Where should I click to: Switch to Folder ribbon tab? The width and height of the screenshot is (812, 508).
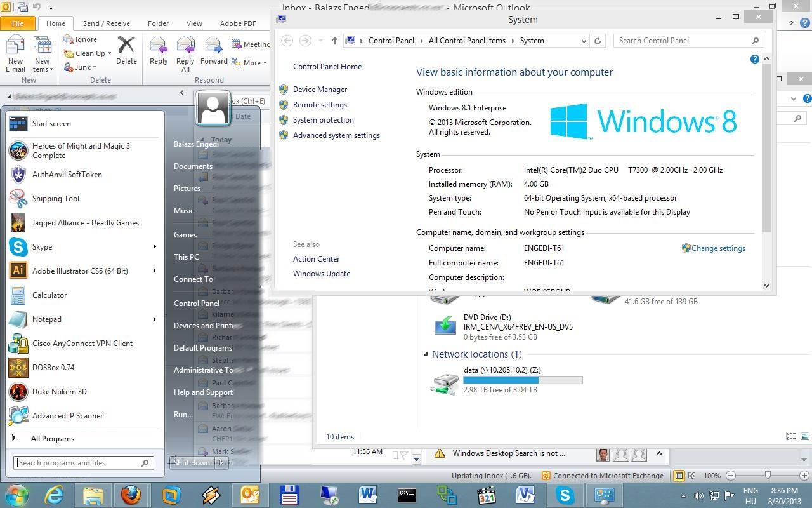point(158,23)
